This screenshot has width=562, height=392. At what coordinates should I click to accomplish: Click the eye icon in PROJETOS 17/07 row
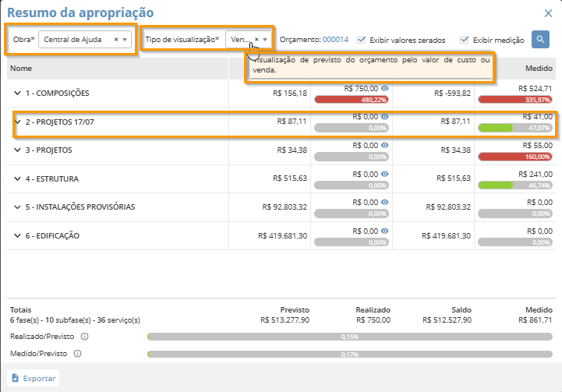click(384, 117)
